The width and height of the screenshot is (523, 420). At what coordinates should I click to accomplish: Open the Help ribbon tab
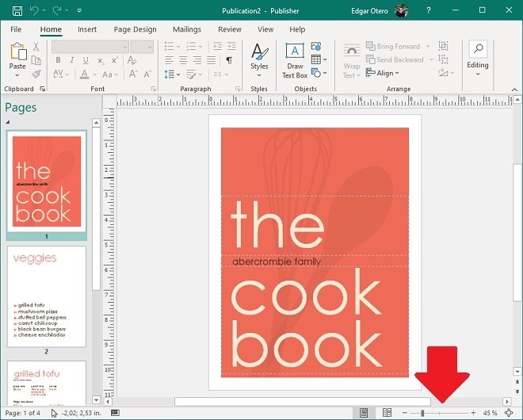(297, 29)
